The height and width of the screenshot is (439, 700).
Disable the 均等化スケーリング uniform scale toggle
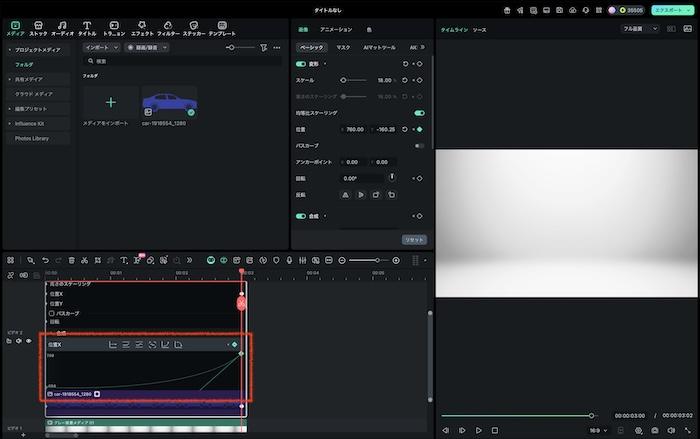[x=419, y=113]
